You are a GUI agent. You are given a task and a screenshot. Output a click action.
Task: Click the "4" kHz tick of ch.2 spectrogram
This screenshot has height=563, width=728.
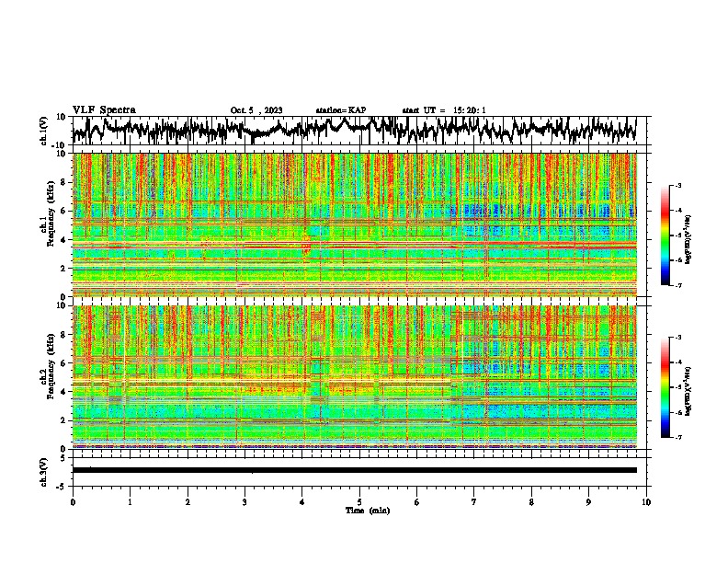click(64, 392)
